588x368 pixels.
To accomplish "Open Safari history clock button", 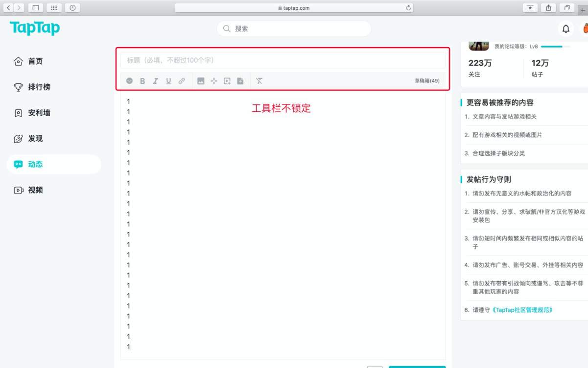I will 72,8.
